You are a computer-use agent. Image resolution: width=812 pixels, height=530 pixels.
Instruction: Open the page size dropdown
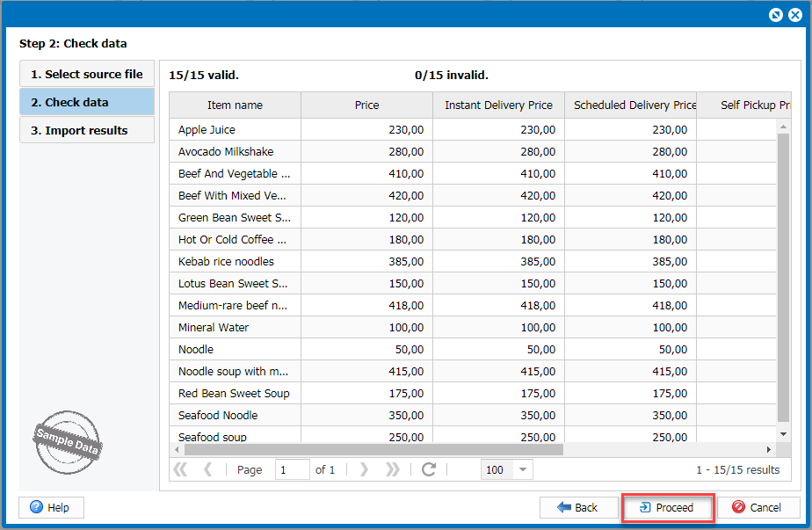click(x=524, y=469)
